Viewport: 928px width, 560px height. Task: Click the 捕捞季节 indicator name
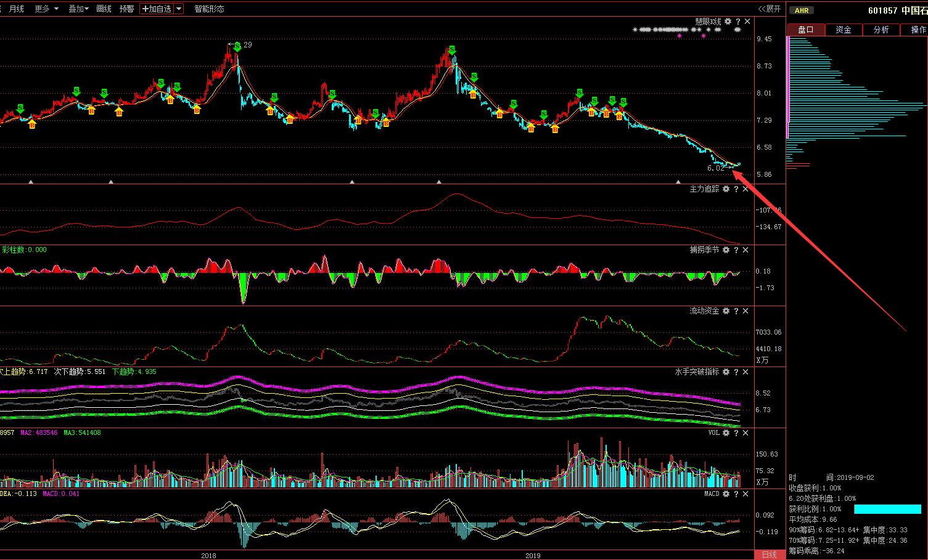[x=704, y=250]
